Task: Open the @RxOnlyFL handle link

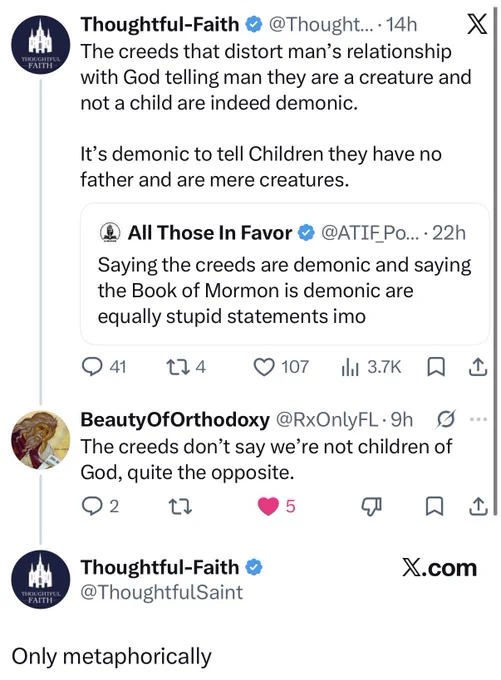Action: (327, 419)
